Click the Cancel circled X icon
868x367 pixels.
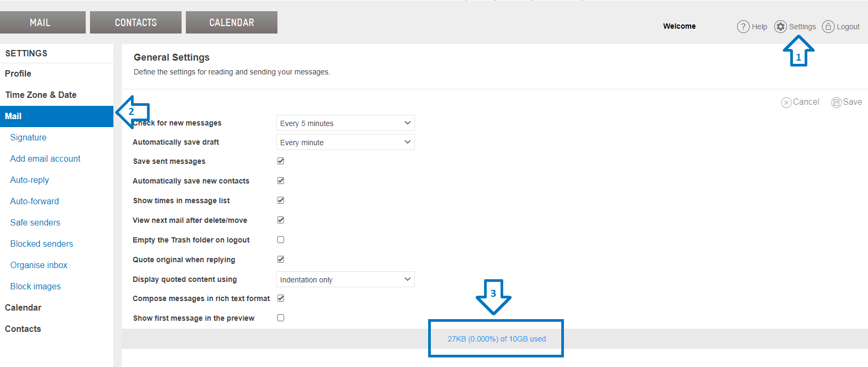pyautogui.click(x=786, y=103)
